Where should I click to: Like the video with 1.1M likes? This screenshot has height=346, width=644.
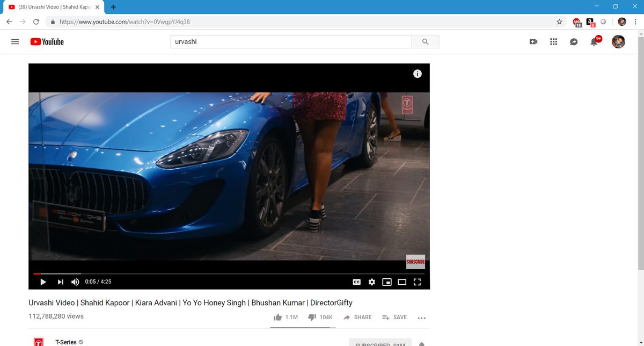[286, 317]
